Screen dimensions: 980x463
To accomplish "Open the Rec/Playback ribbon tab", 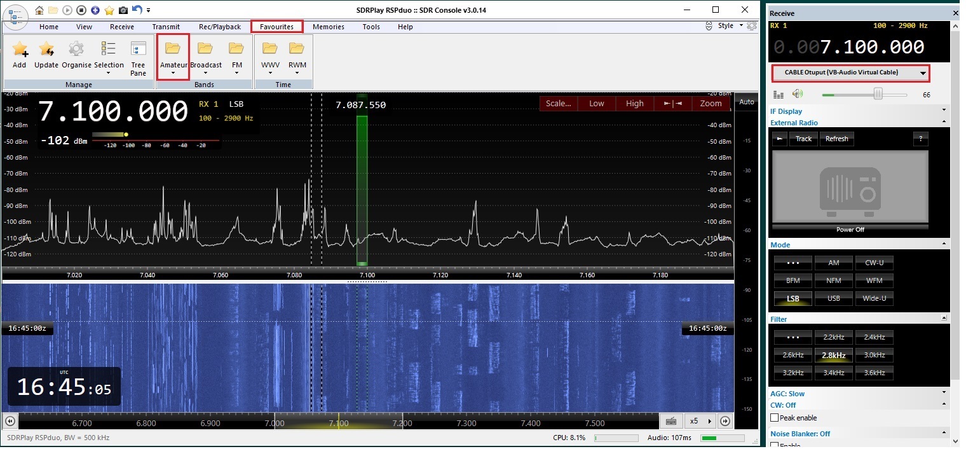I will click(220, 27).
